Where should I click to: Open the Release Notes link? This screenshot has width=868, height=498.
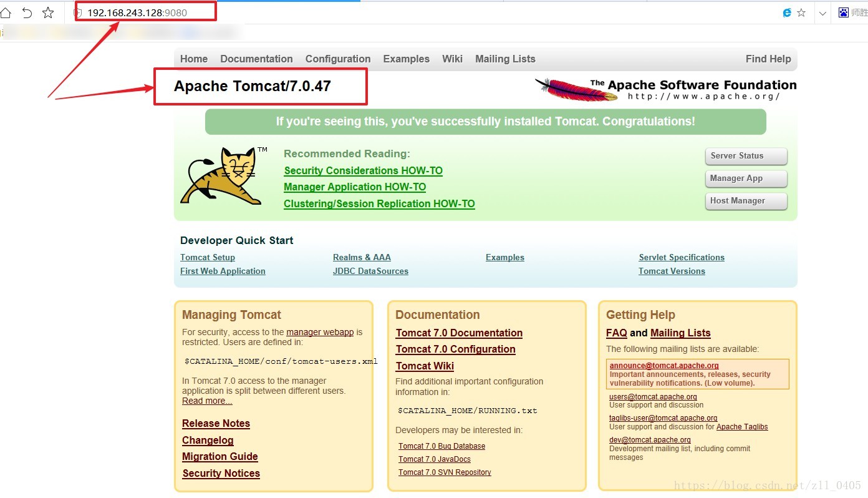pos(216,423)
